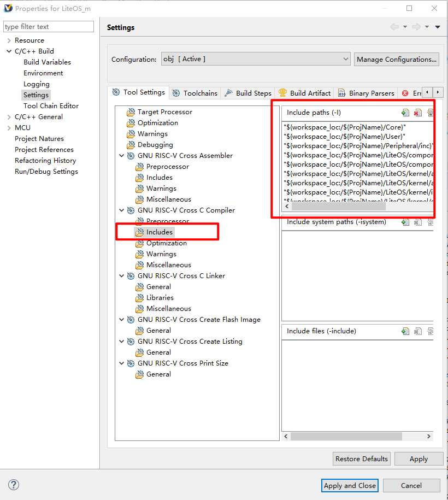Click Add icon for Include files (-include)
This screenshot has height=500, width=448.
(x=405, y=331)
